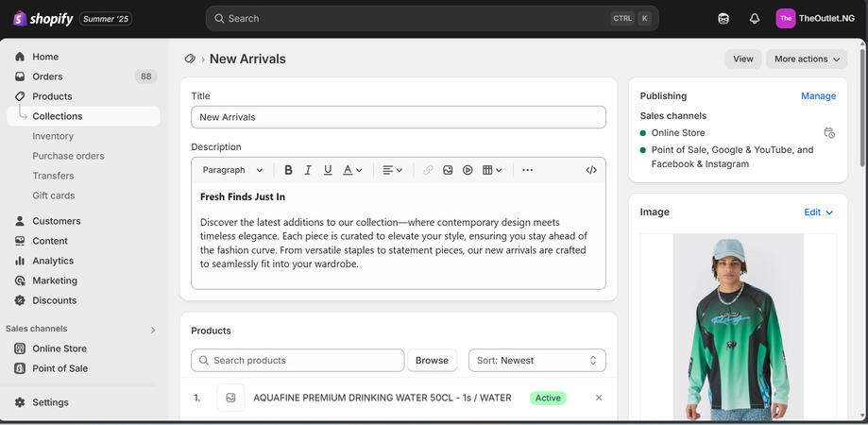Toggle underline formatting

328,170
